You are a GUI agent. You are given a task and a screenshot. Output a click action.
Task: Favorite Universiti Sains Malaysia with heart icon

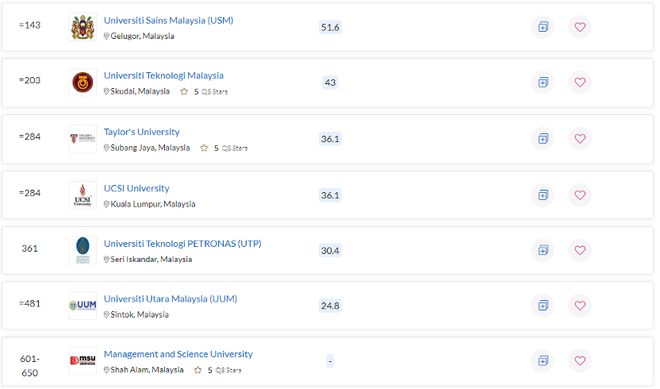tap(580, 27)
